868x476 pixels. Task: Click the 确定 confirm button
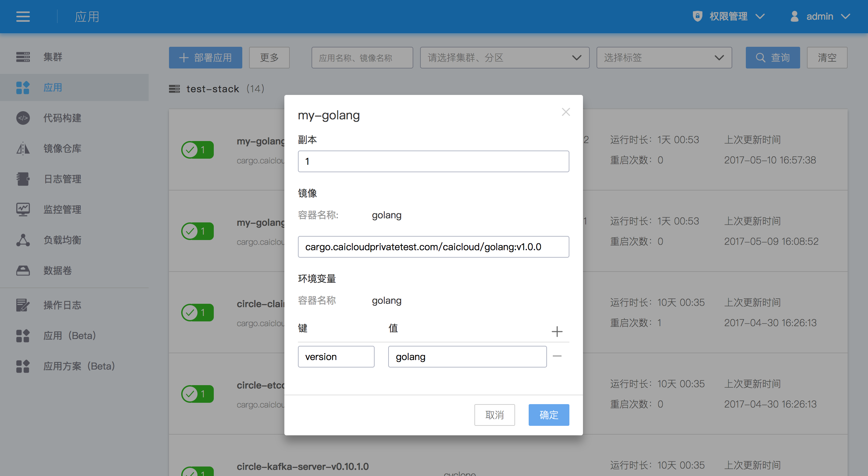pyautogui.click(x=548, y=415)
